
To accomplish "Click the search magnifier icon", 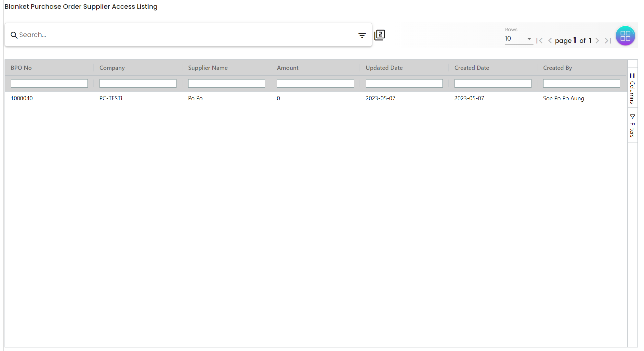I will [x=14, y=35].
